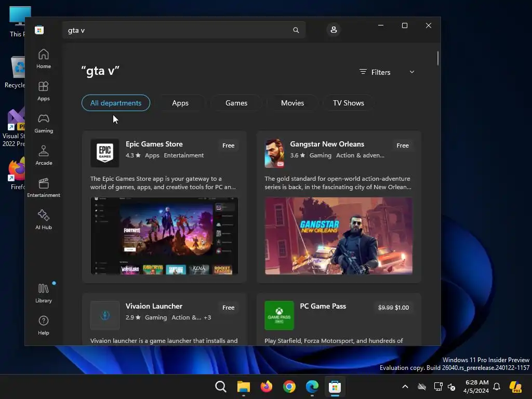The height and width of the screenshot is (399, 532).
Task: Open the Gangstar New Orleans title link
Action: [327, 144]
